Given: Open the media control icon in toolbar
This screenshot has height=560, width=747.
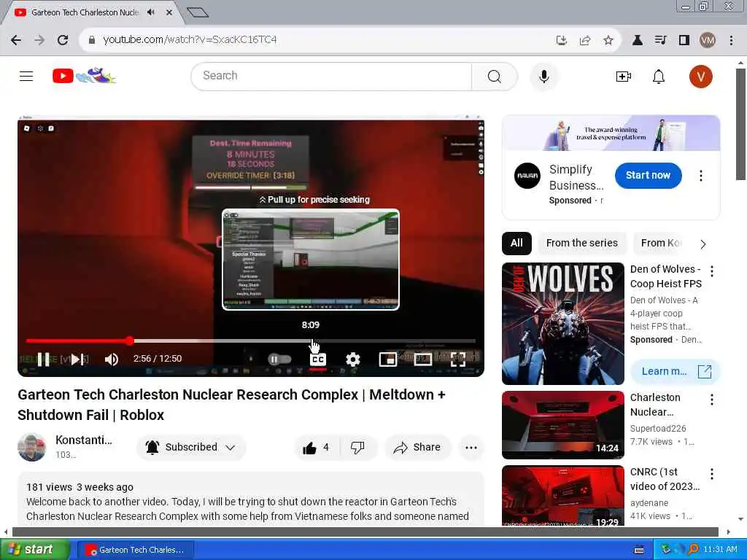Looking at the screenshot, I should click(x=660, y=41).
